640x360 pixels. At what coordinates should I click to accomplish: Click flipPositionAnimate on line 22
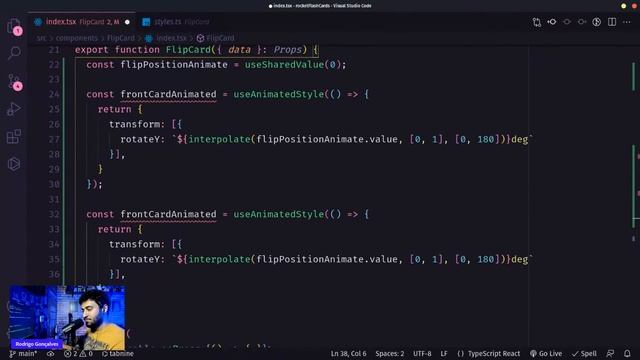pos(174,64)
